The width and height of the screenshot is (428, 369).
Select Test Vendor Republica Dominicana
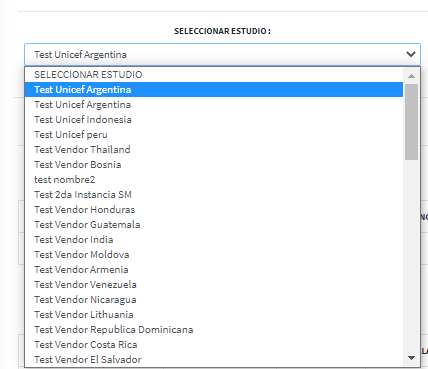coord(214,330)
